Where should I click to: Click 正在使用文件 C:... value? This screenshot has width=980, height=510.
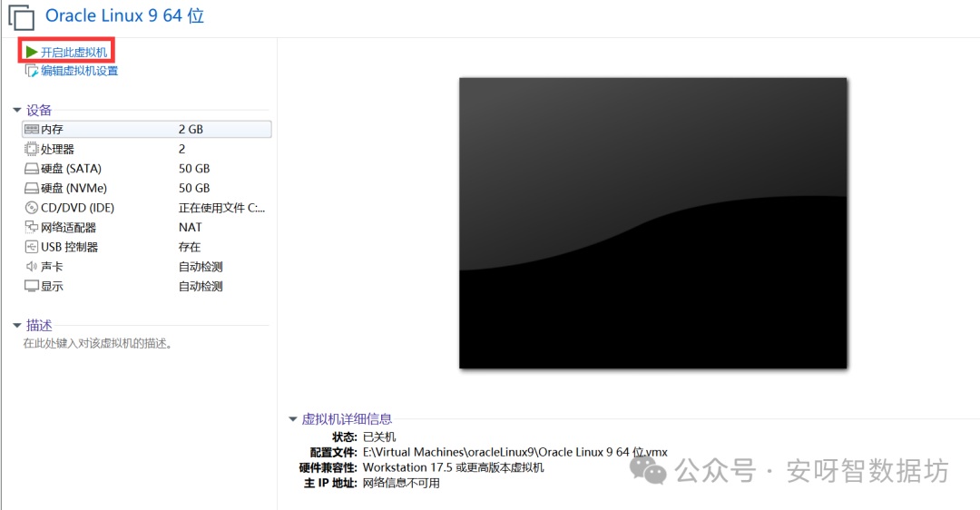(222, 208)
